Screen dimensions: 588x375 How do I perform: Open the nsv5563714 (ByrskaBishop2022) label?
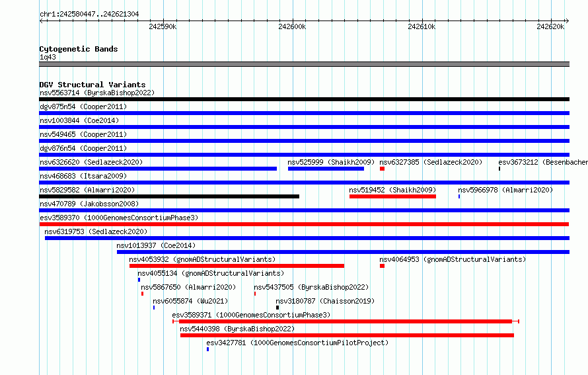tap(97, 93)
